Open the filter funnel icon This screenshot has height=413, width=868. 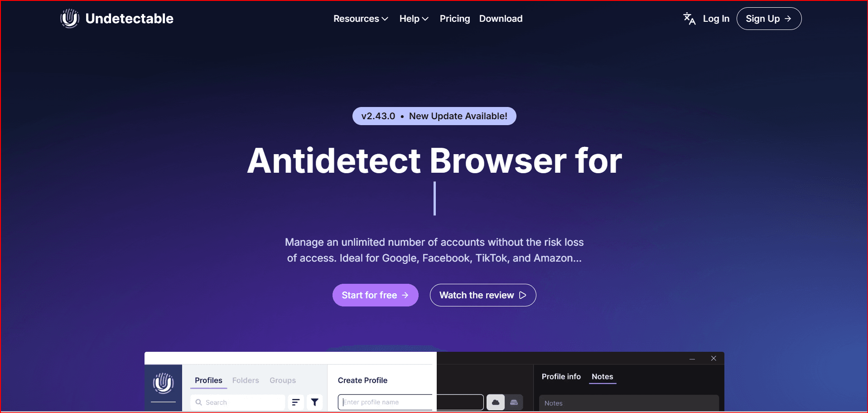click(x=315, y=402)
